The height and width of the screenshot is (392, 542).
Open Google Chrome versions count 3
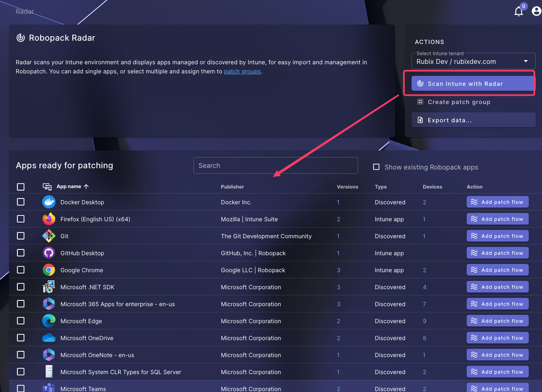[x=338, y=270]
